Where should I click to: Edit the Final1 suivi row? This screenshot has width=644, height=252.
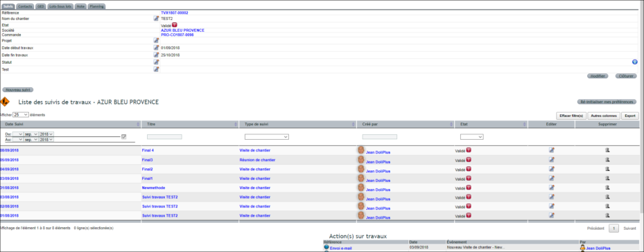tap(552, 178)
